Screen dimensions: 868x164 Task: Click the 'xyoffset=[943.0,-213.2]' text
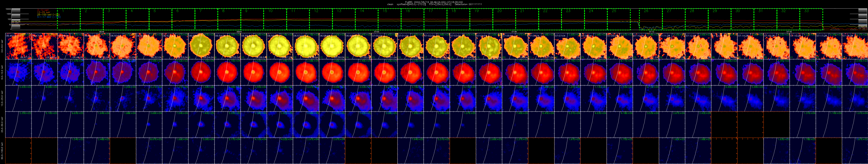point(411,4)
